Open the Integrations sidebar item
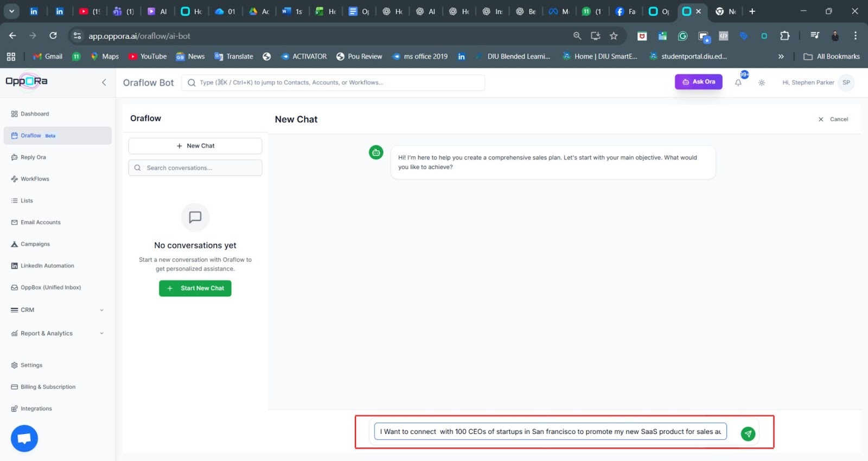Image resolution: width=868 pixels, height=461 pixels. point(36,409)
